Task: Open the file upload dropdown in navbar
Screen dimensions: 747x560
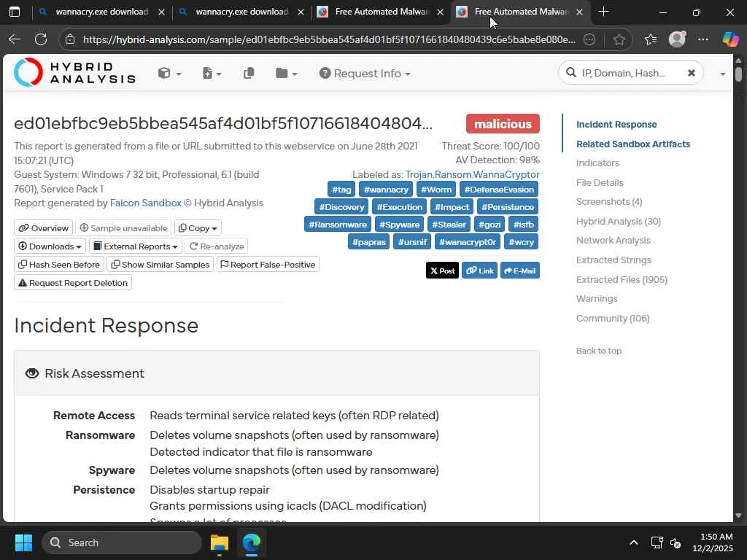Action: coord(212,74)
